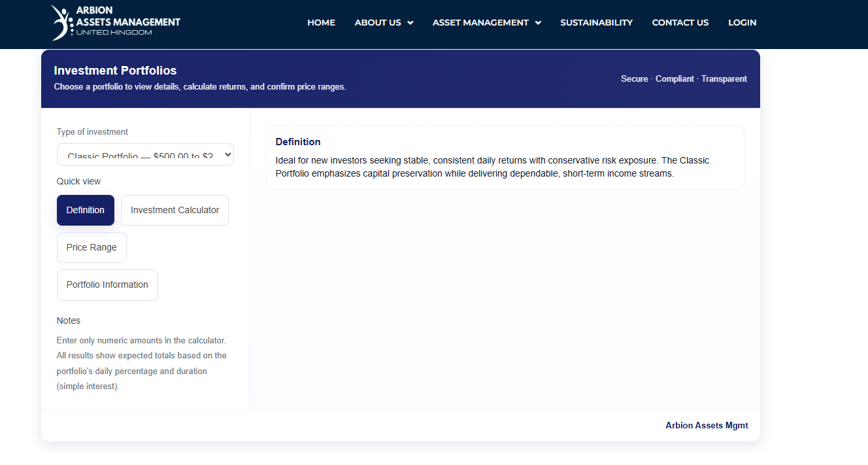Click the Definition heading in content card
868x465 pixels.
coord(298,142)
